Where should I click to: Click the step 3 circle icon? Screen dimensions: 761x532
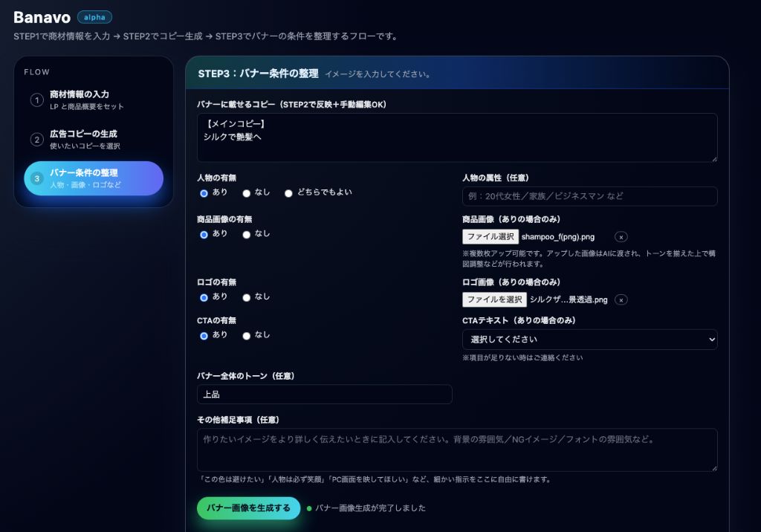pos(37,179)
